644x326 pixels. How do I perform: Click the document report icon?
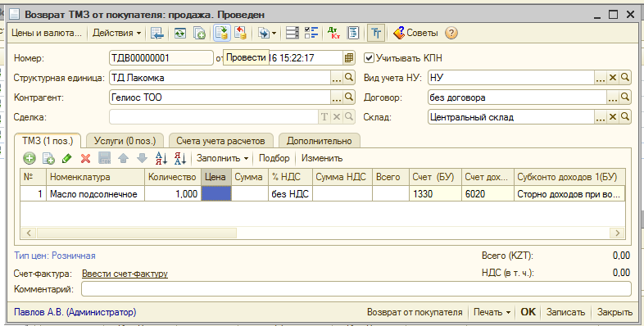pos(353,33)
